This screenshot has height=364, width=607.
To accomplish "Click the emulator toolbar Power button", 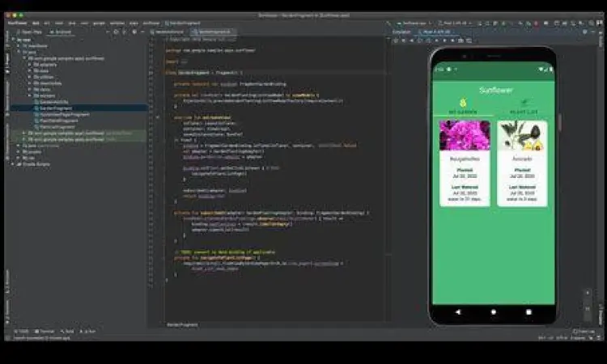I will (396, 40).
